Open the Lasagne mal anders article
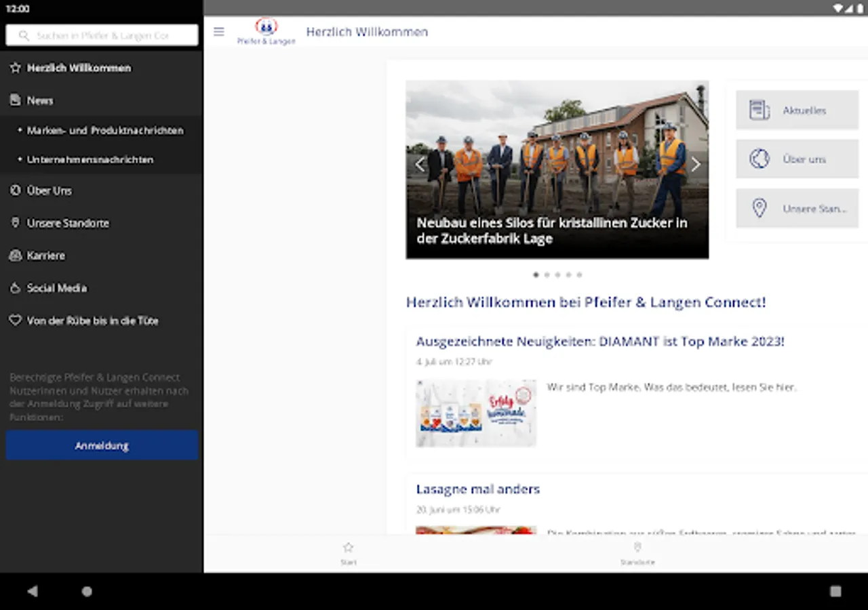The width and height of the screenshot is (868, 610). click(x=478, y=489)
